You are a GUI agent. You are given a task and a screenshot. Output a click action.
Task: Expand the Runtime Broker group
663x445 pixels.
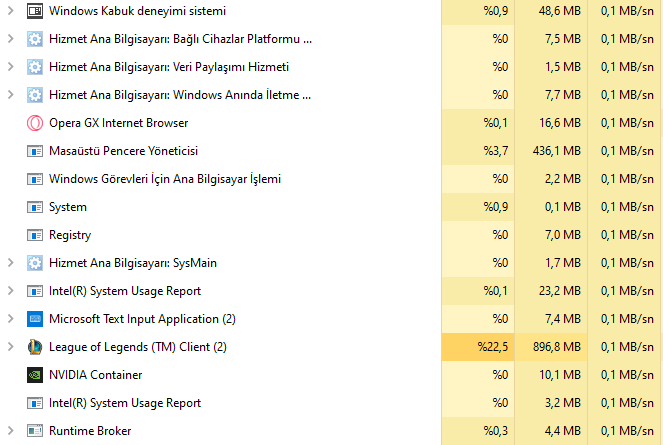click(x=11, y=431)
